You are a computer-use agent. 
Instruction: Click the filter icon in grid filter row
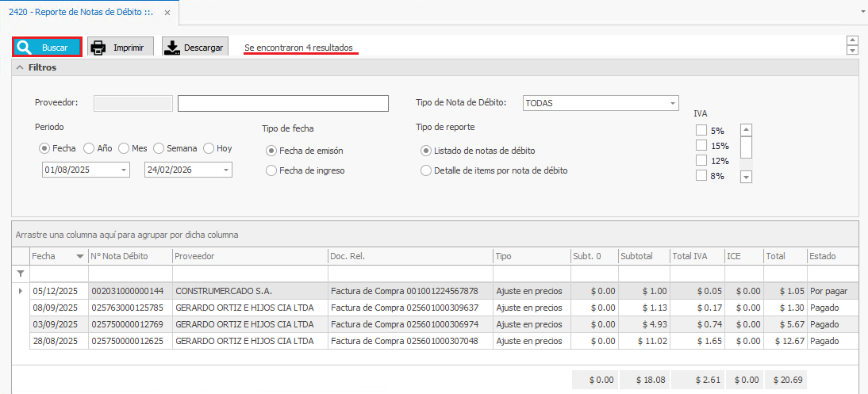pos(21,274)
